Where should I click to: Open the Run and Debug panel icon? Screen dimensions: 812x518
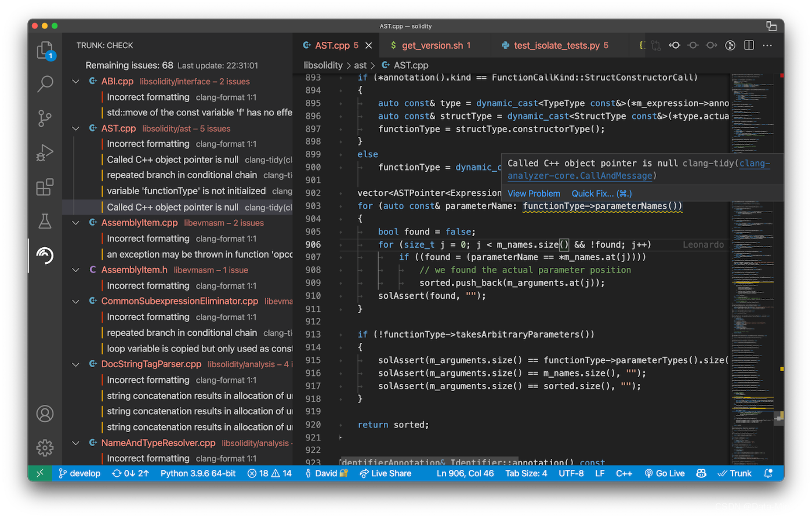45,153
